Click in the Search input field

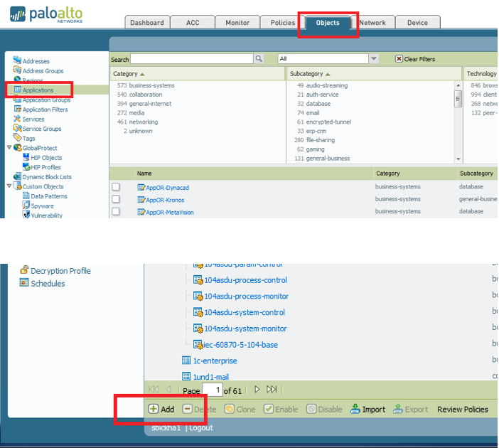(x=192, y=58)
